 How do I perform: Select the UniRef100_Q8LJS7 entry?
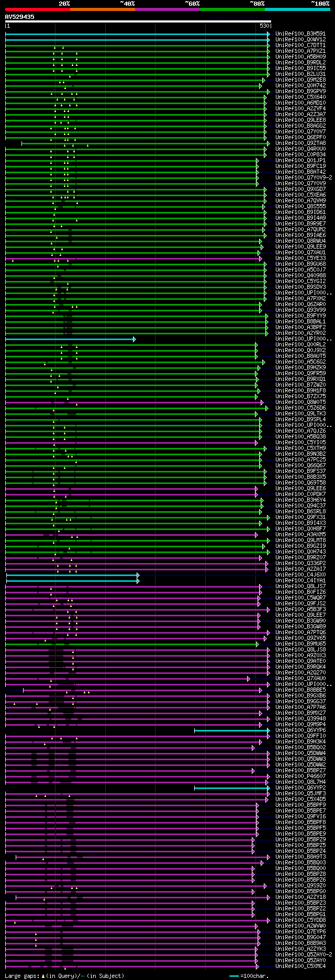click(x=300, y=587)
